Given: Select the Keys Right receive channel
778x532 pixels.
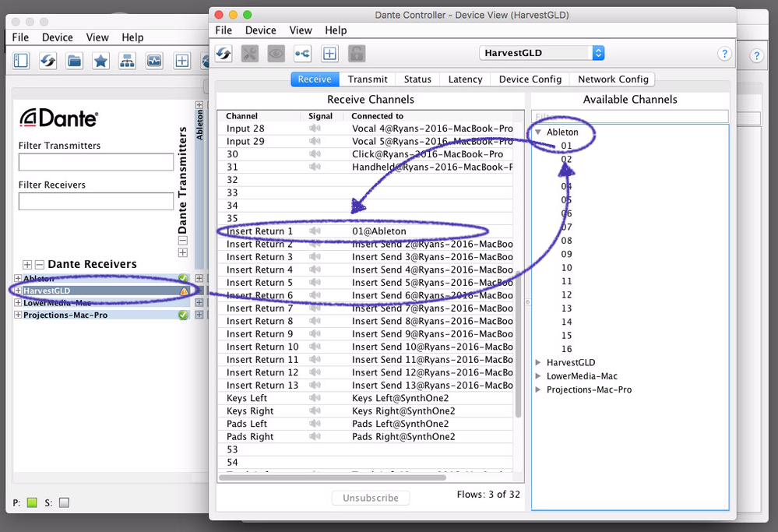Looking at the screenshot, I should (365, 411).
